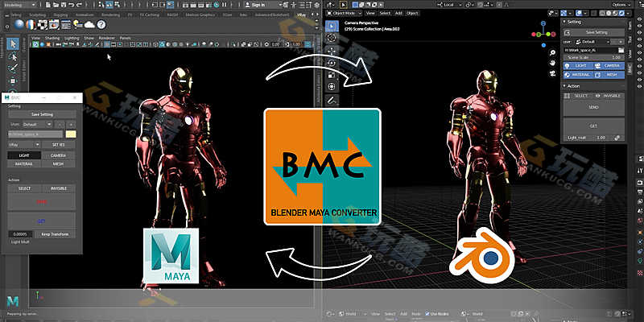The width and height of the screenshot is (644, 322).
Task: Click GET button in Blender BMC panel
Action: click(x=594, y=126)
